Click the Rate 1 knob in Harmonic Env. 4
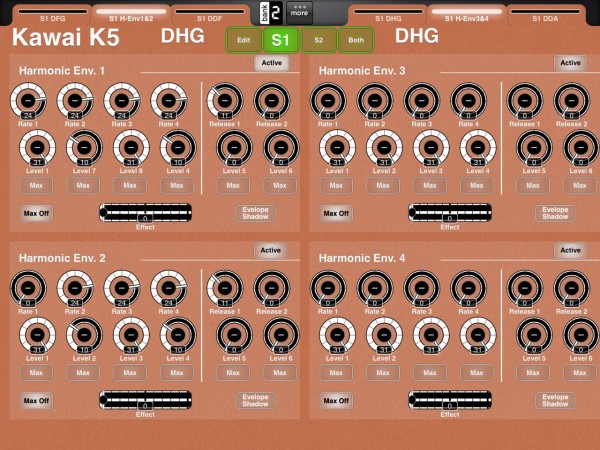Image resolution: width=600 pixels, height=450 pixels. 328,289
